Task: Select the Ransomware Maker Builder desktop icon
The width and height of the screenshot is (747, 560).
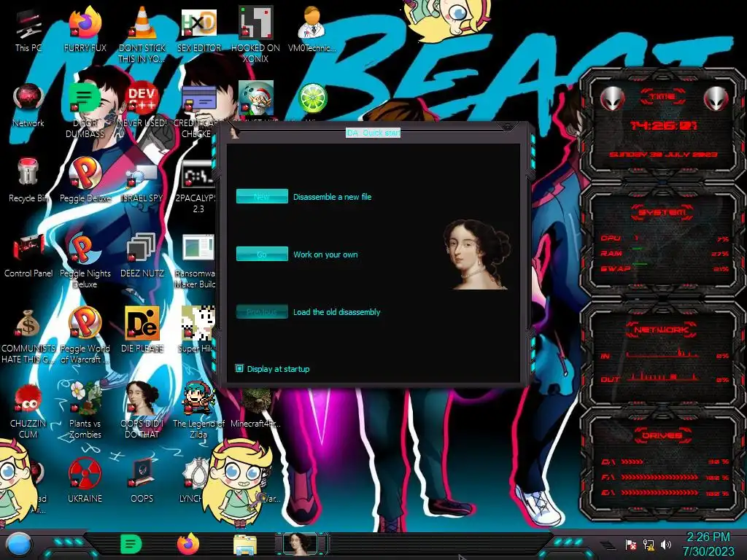Action: (196, 261)
